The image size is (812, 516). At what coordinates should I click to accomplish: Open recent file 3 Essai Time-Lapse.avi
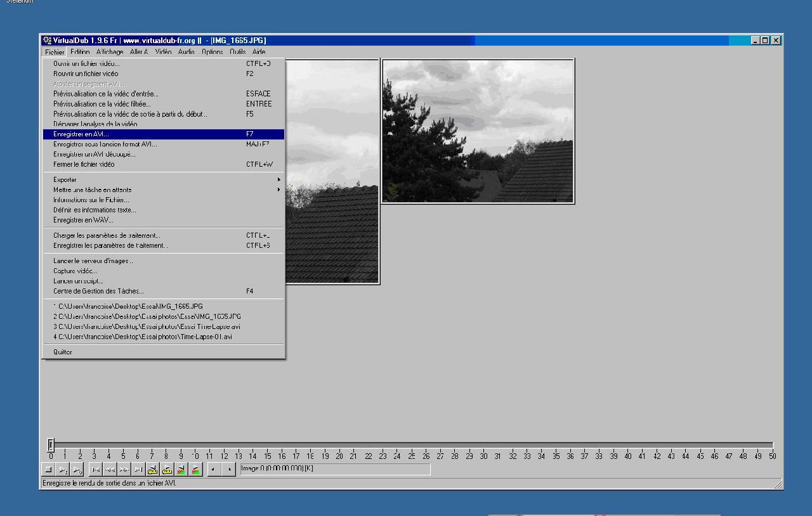point(164,326)
